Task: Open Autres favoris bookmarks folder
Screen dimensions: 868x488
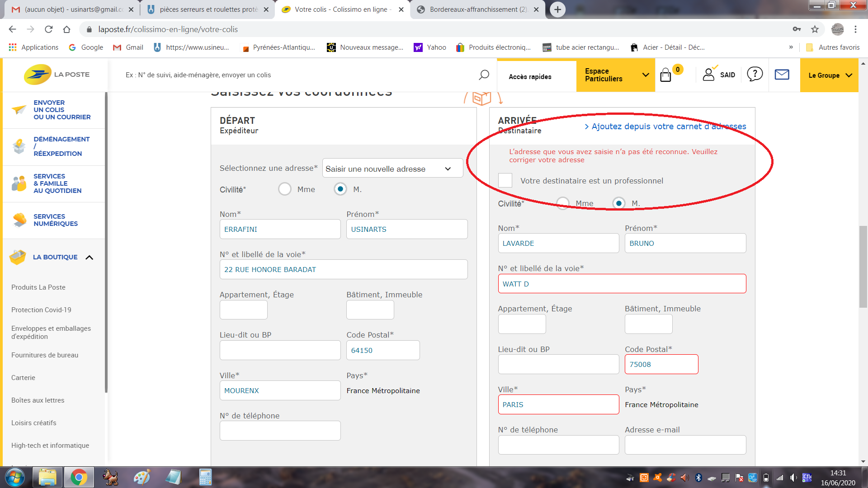Action: 833,47
